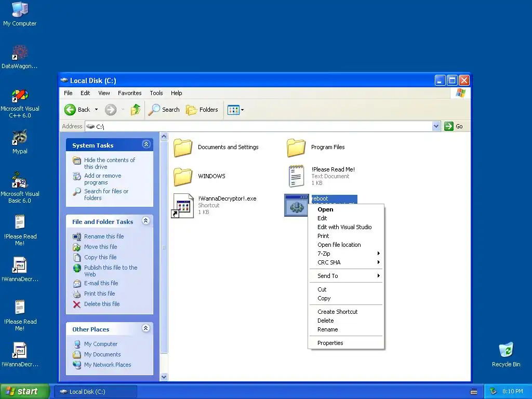Go up one folder level icon
532x399 pixels.
pos(136,110)
